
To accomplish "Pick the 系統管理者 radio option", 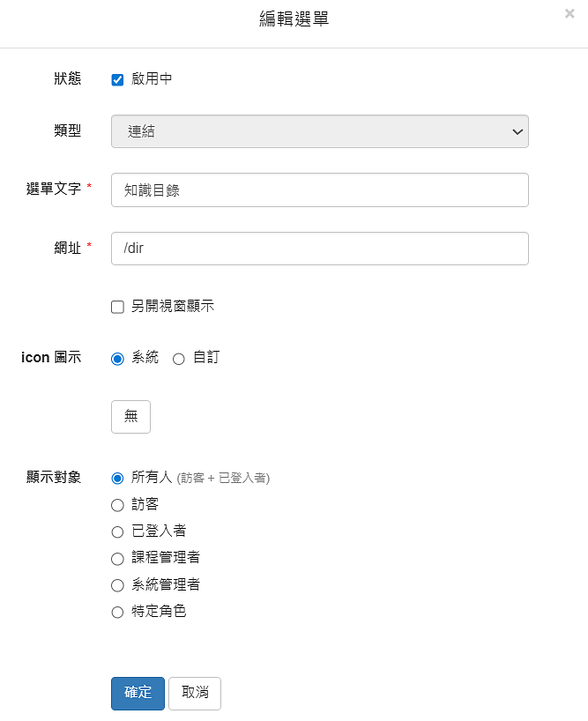I will click(x=117, y=584).
